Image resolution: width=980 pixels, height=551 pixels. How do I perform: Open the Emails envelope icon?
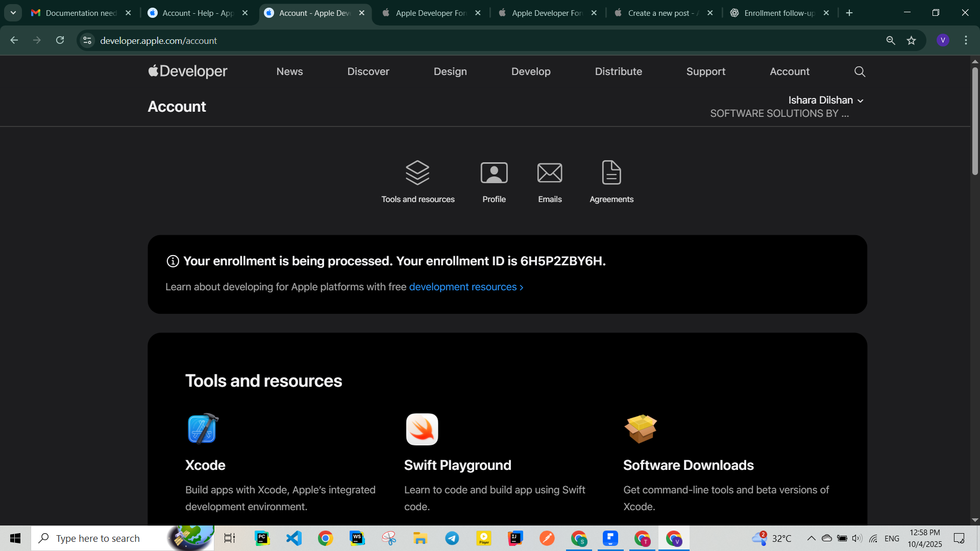click(550, 173)
